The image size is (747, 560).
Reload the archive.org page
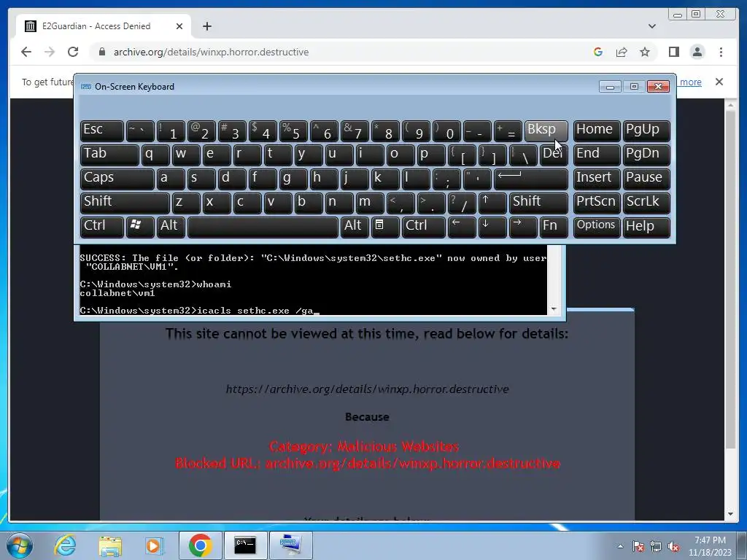coord(73,52)
